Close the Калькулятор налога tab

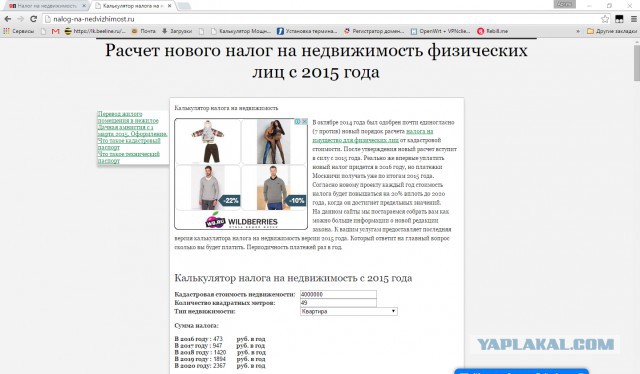pos(169,6)
